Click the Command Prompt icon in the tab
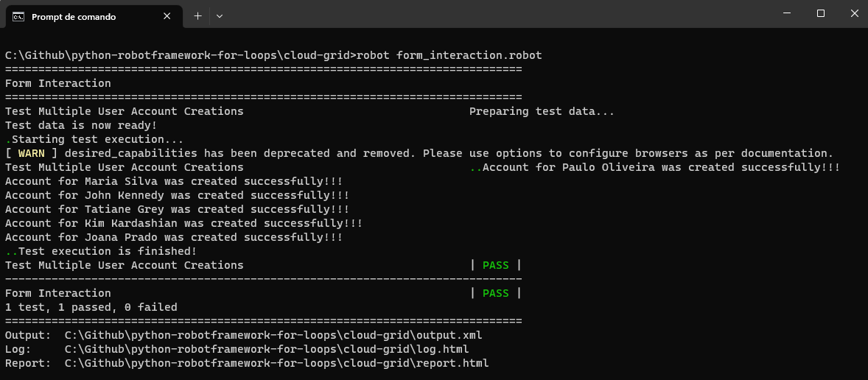 (19, 16)
